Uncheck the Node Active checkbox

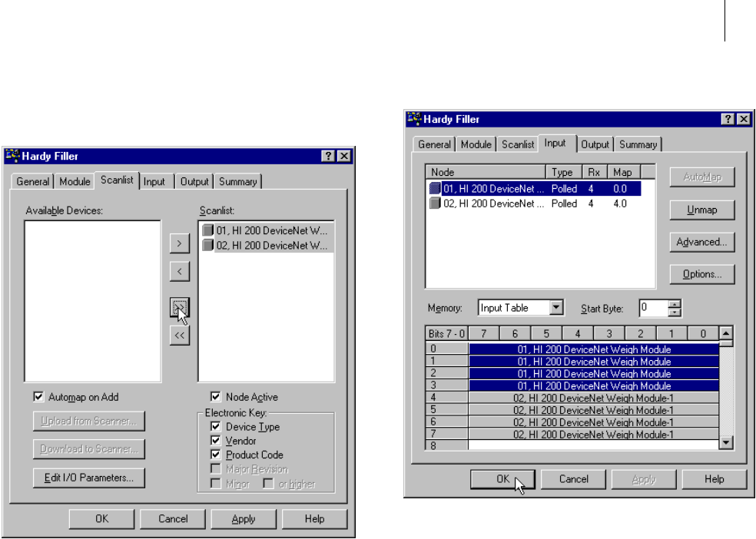216,397
